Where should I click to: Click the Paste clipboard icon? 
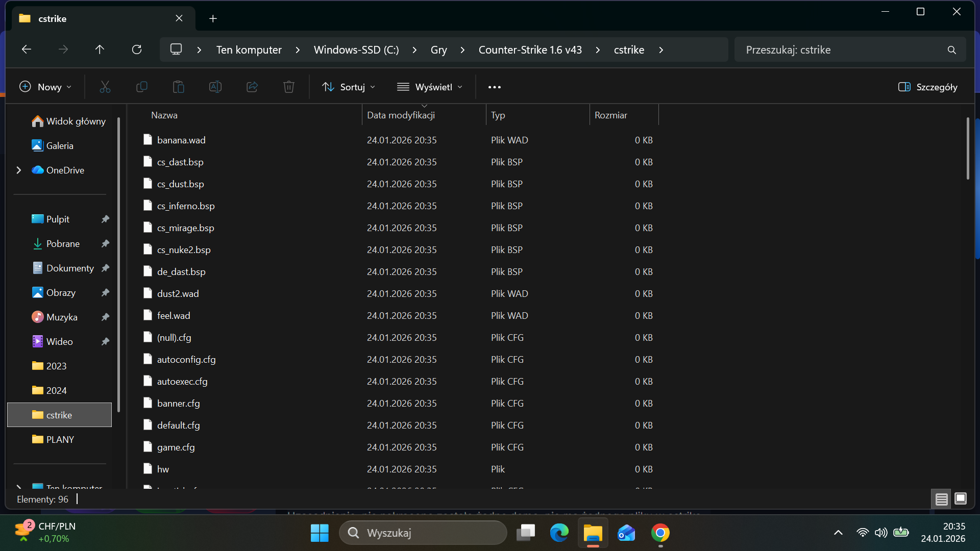click(179, 87)
